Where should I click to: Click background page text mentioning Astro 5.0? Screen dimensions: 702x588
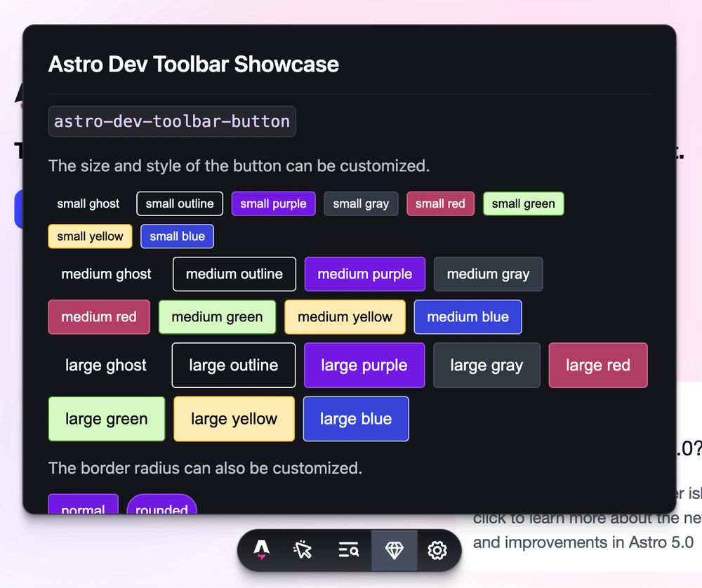point(583,542)
